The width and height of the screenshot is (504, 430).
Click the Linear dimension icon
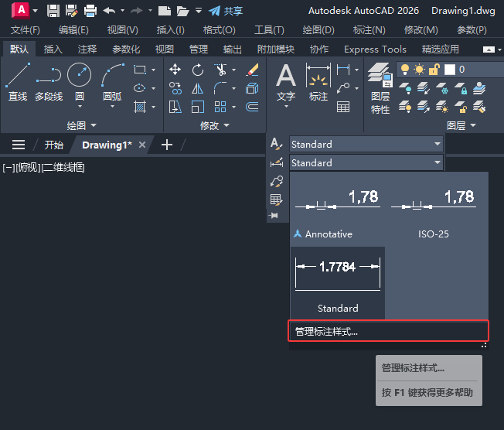(x=343, y=70)
